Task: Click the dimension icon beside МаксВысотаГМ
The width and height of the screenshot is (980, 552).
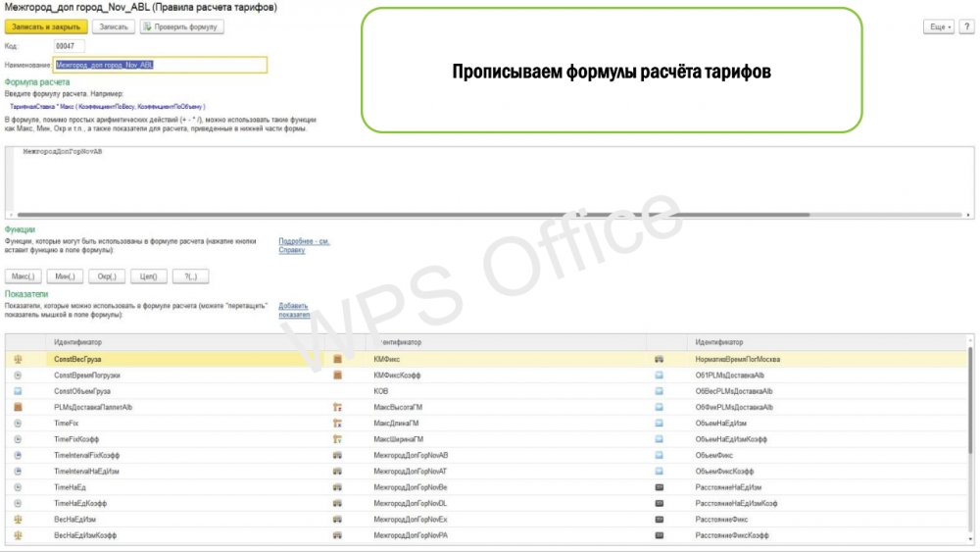Action: 337,407
